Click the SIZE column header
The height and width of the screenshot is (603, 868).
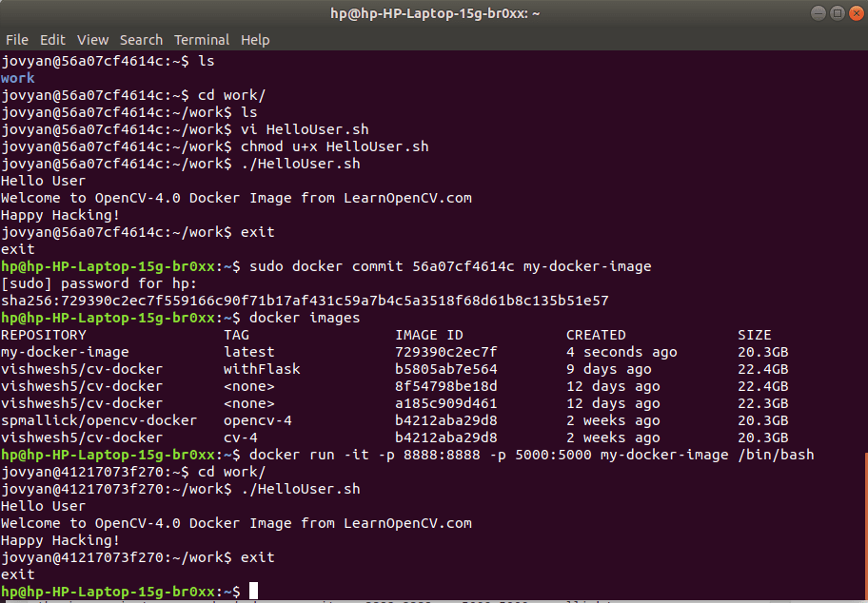(754, 335)
